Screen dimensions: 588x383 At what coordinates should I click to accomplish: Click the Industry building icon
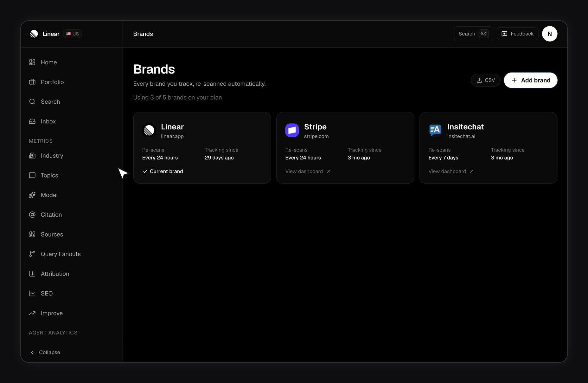(x=32, y=156)
